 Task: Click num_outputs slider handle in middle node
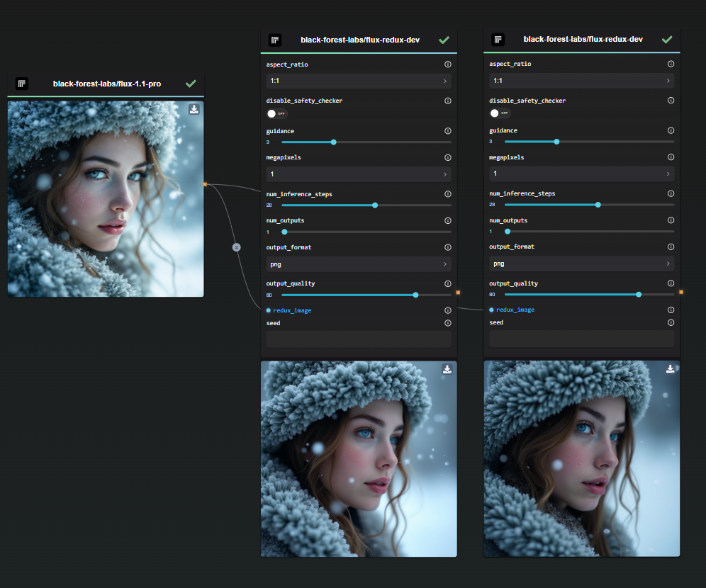pyautogui.click(x=284, y=232)
